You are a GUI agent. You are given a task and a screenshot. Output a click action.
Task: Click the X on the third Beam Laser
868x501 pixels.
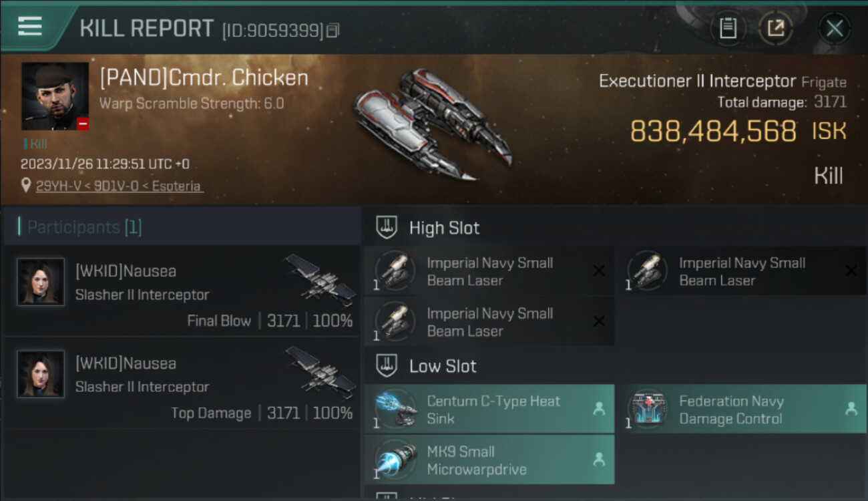pos(599,321)
